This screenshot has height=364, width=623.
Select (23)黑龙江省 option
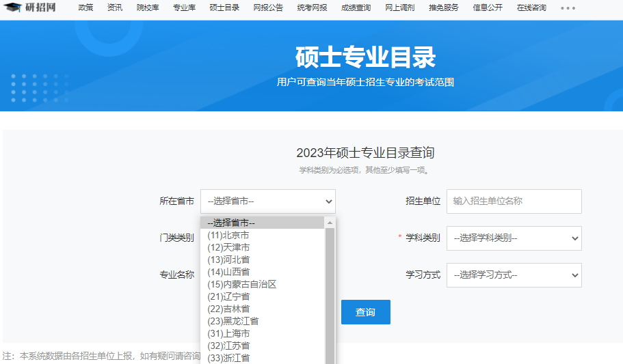point(233,321)
